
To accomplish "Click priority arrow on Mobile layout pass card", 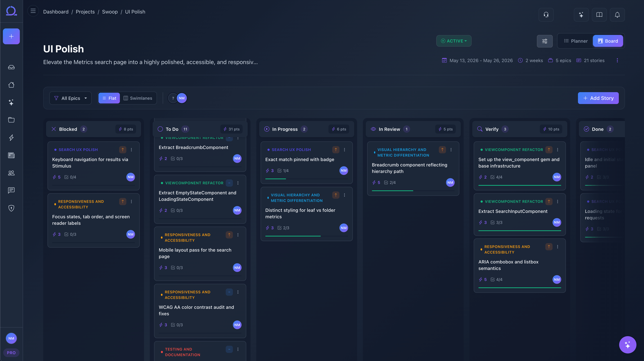I will tap(229, 235).
